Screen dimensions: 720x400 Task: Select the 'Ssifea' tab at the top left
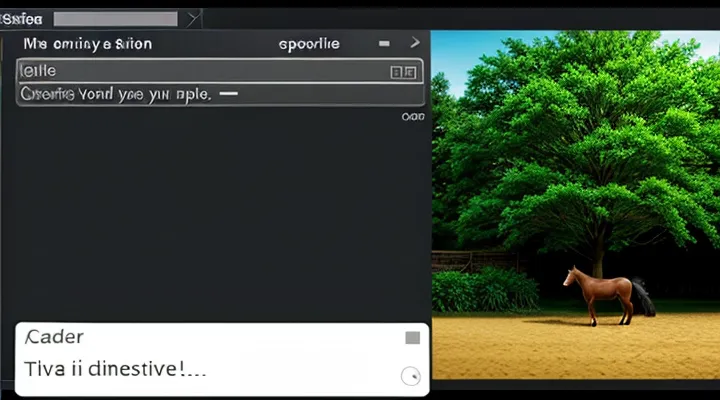[x=22, y=18]
